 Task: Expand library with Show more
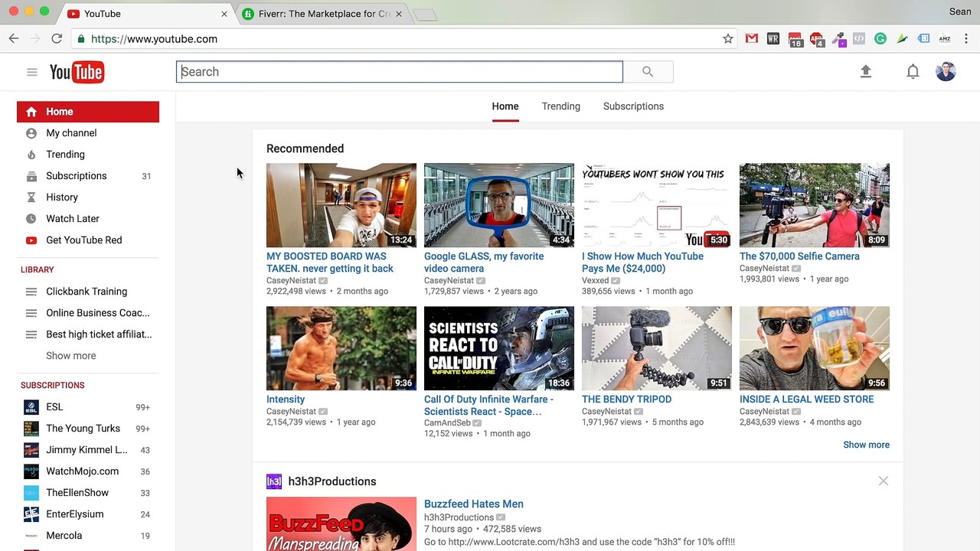[71, 356]
